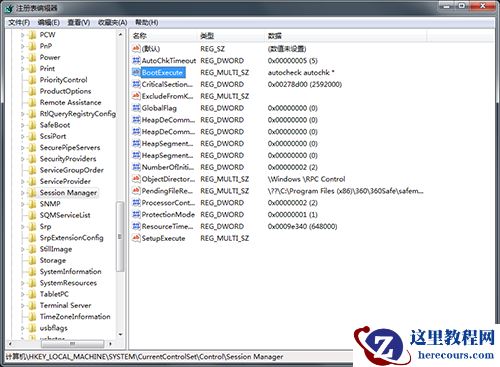This screenshot has width=500, height=367.
Task: Expand the SystemResources node
Action: (x=23, y=283)
